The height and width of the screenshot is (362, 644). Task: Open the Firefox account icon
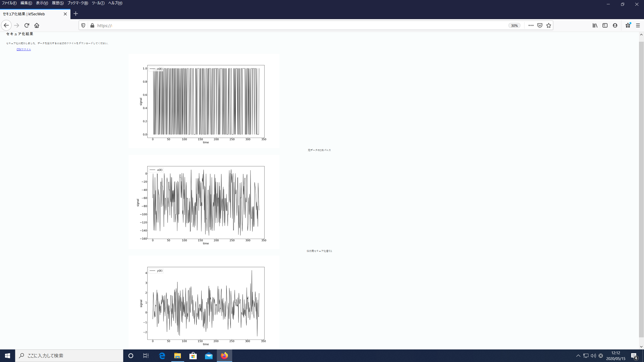[x=615, y=25]
